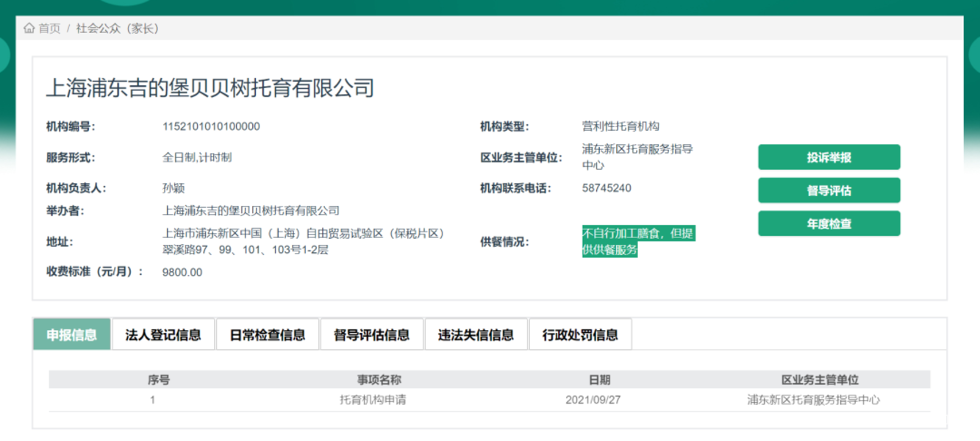This screenshot has height=441, width=980.
Task: Go to 首页 breadcrumb link
Action: (49, 29)
